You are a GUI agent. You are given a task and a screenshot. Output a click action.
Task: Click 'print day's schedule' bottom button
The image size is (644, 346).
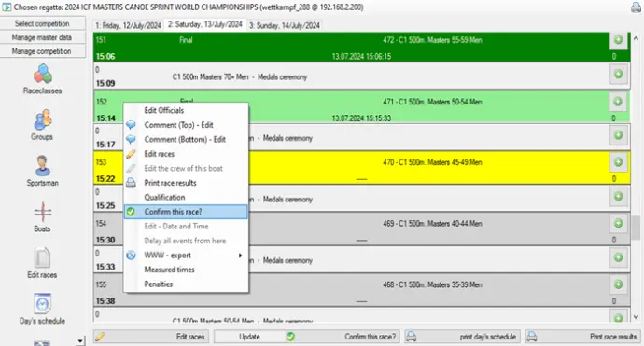[x=462, y=337]
